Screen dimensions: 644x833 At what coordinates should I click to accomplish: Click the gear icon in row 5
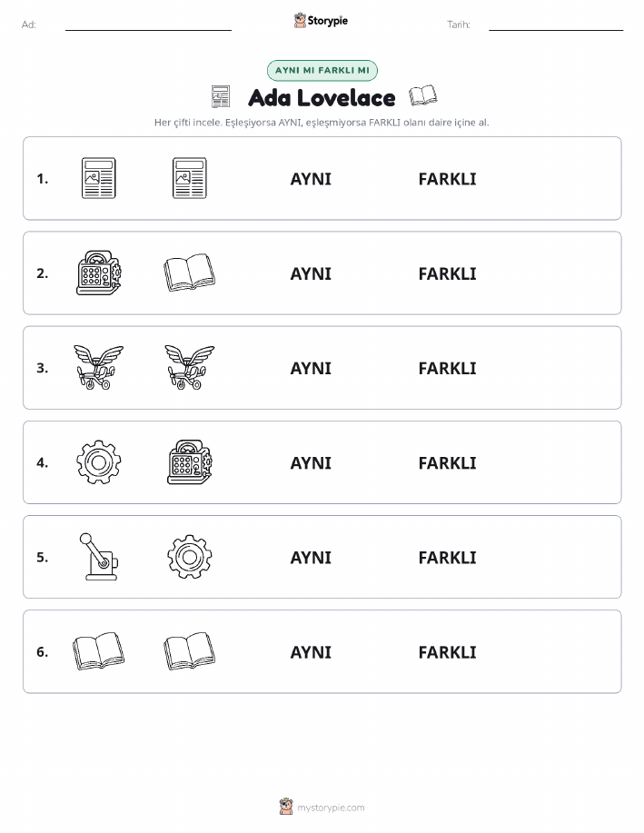(x=189, y=556)
